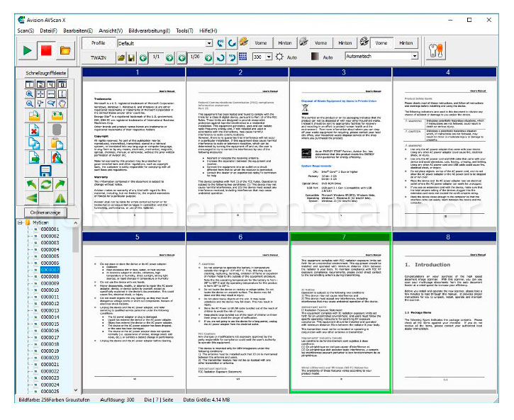
Task: Collapse the MyScan folder tree node
Action: (x=20, y=222)
